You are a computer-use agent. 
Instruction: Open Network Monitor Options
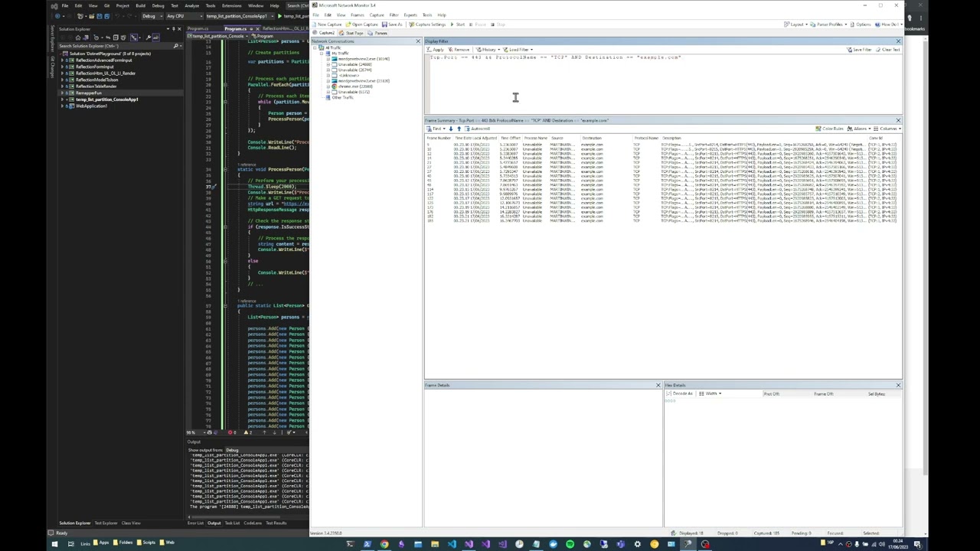pos(860,24)
